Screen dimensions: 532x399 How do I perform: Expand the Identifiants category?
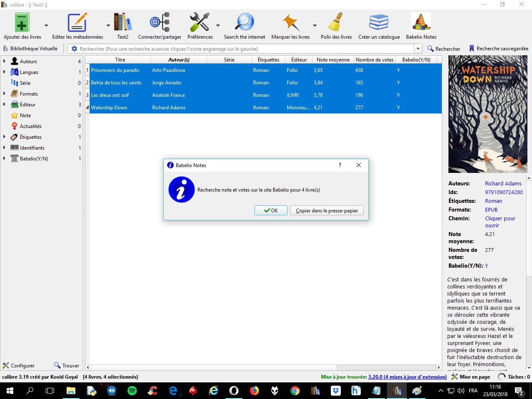[4, 148]
